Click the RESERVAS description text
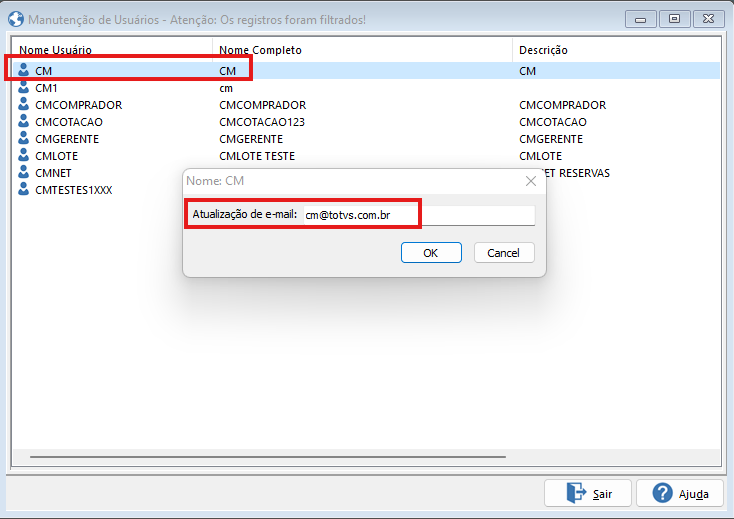Image resolution: width=734 pixels, height=519 pixels. [x=584, y=173]
